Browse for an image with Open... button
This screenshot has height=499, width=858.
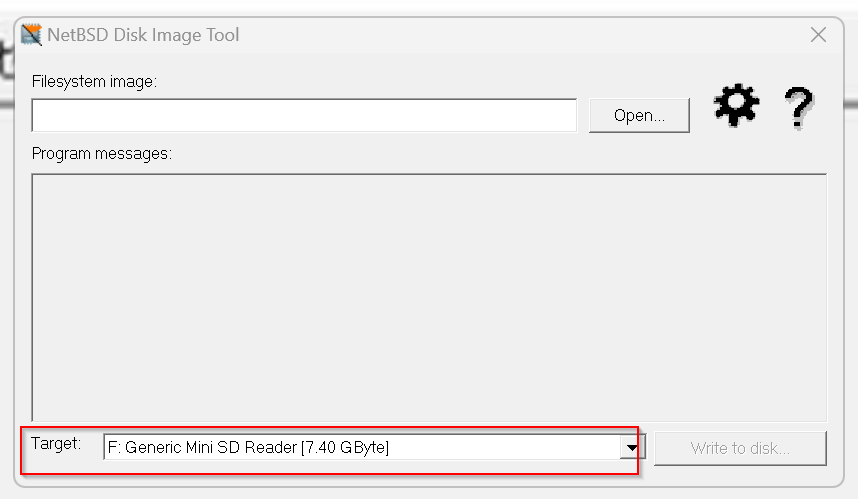point(639,115)
